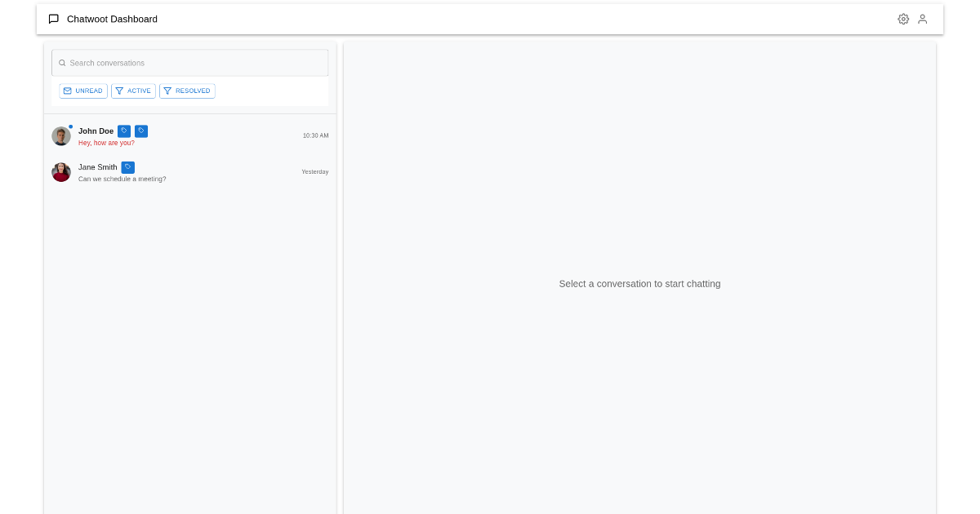Click the chat bubble logo icon
Viewport: 980px width, 514px height.
[x=54, y=19]
